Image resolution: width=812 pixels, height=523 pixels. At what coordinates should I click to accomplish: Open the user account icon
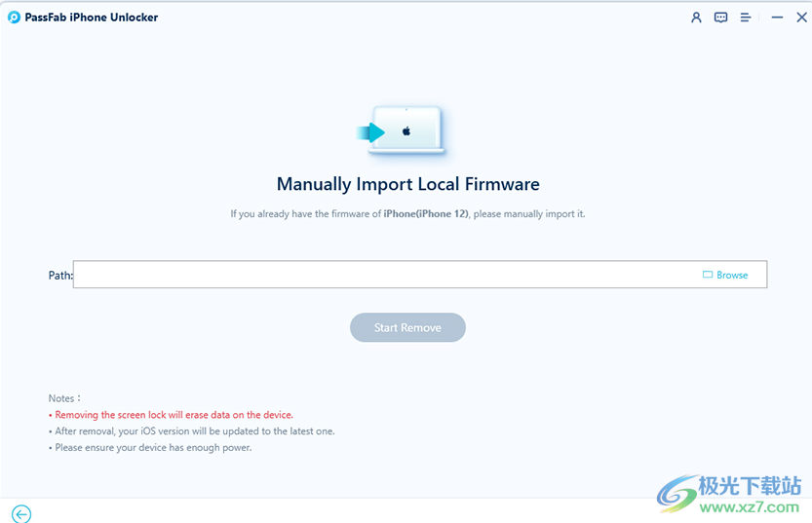click(696, 18)
